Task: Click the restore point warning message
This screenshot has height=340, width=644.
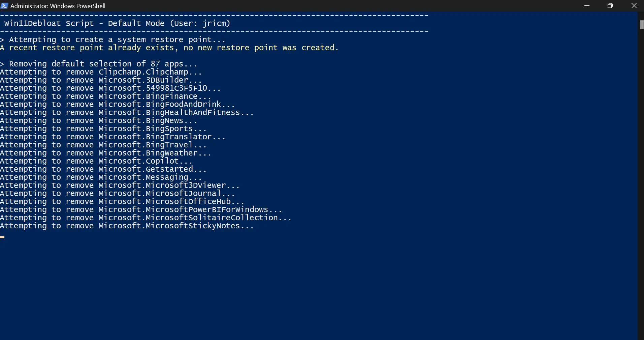Action: tap(169, 48)
